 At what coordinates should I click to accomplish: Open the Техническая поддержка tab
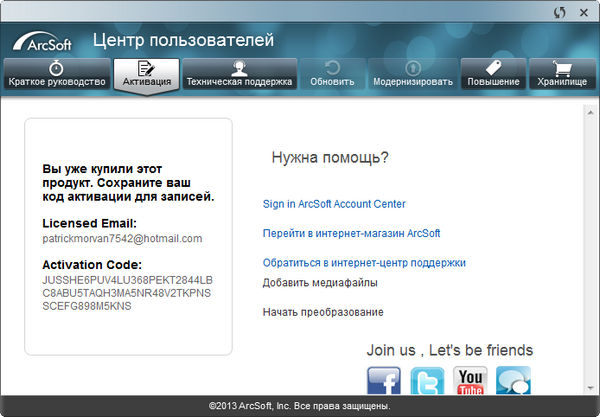pos(239,74)
